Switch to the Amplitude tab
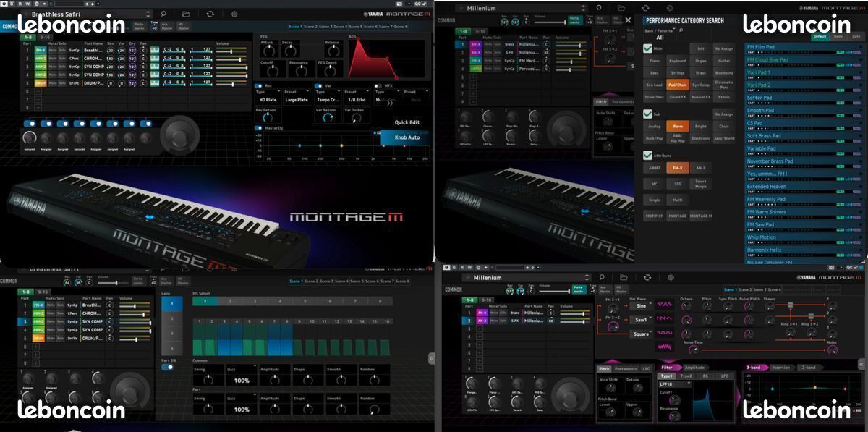Image resolution: width=868 pixels, height=432 pixels. tap(694, 368)
